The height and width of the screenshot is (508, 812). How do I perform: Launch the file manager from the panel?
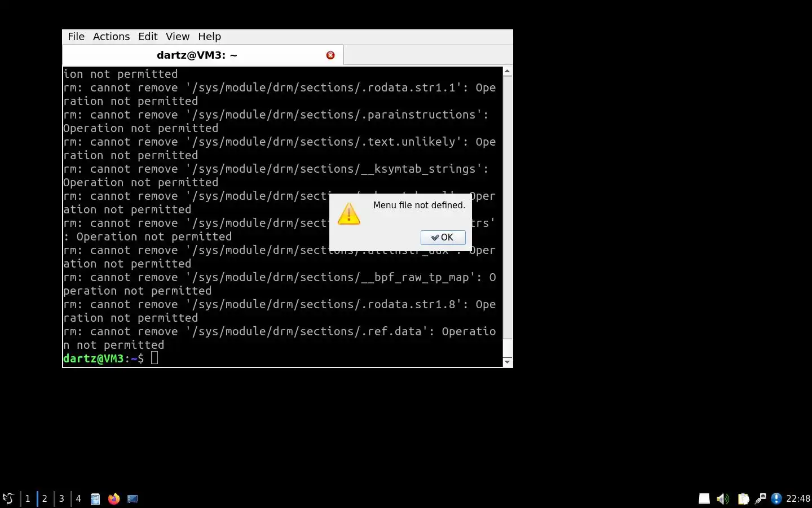point(95,499)
